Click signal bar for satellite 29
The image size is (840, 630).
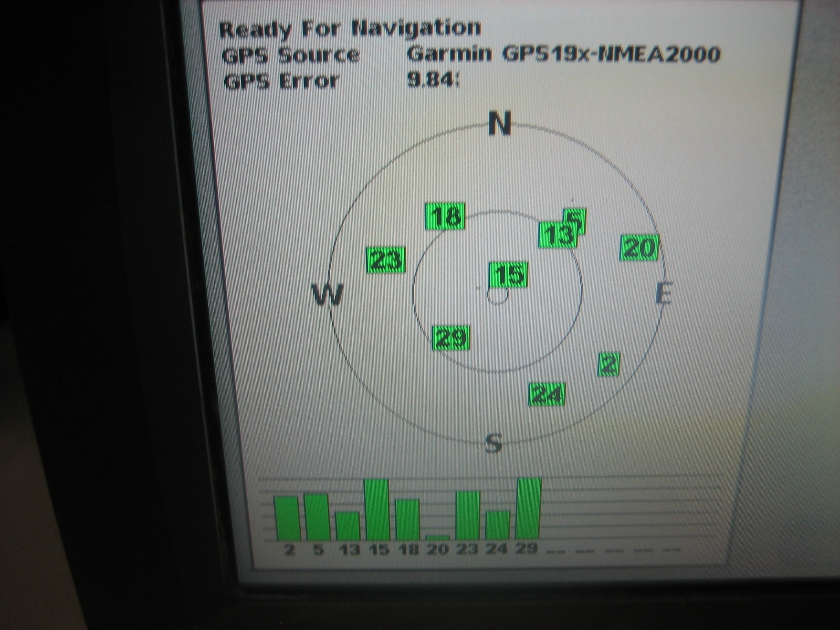pos(529,509)
